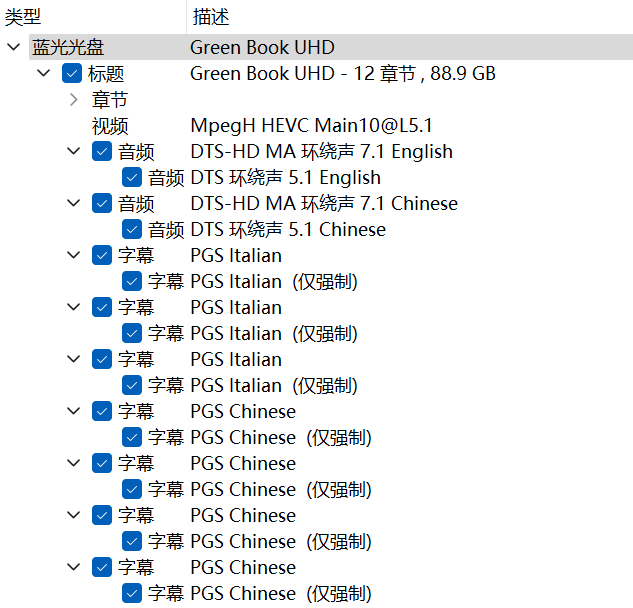Click the 'MpegH HEVC Main10@L5.1' description

click(311, 126)
